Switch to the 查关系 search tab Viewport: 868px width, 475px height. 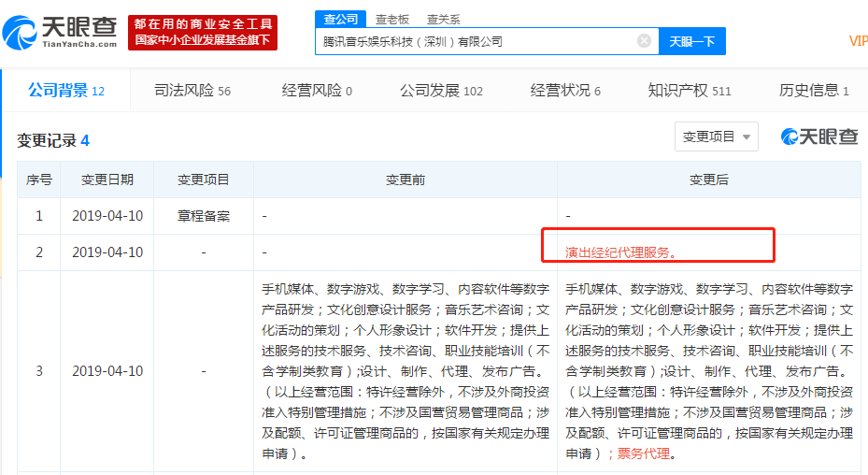tap(444, 20)
